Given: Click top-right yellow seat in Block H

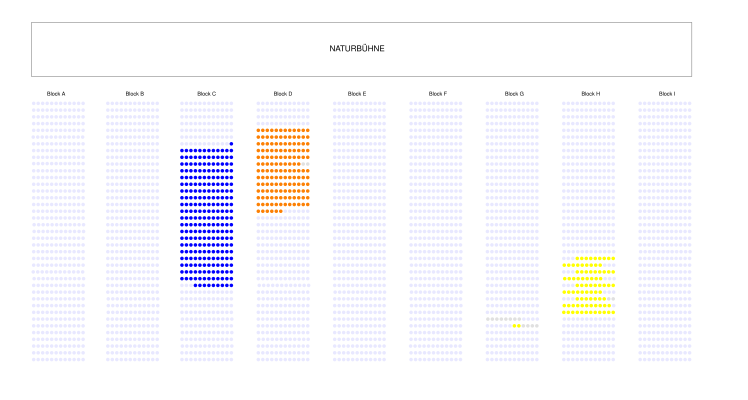Looking at the screenshot, I should [x=613, y=259].
